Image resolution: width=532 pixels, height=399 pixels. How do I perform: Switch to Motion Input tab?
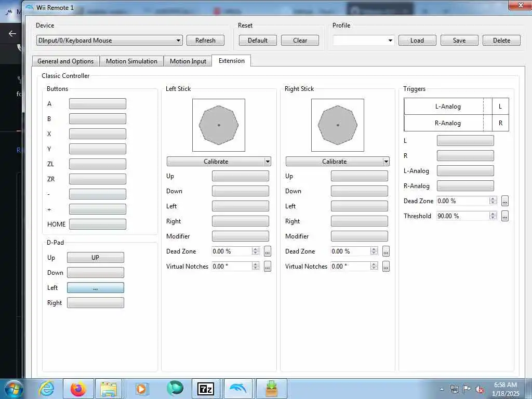point(188,61)
